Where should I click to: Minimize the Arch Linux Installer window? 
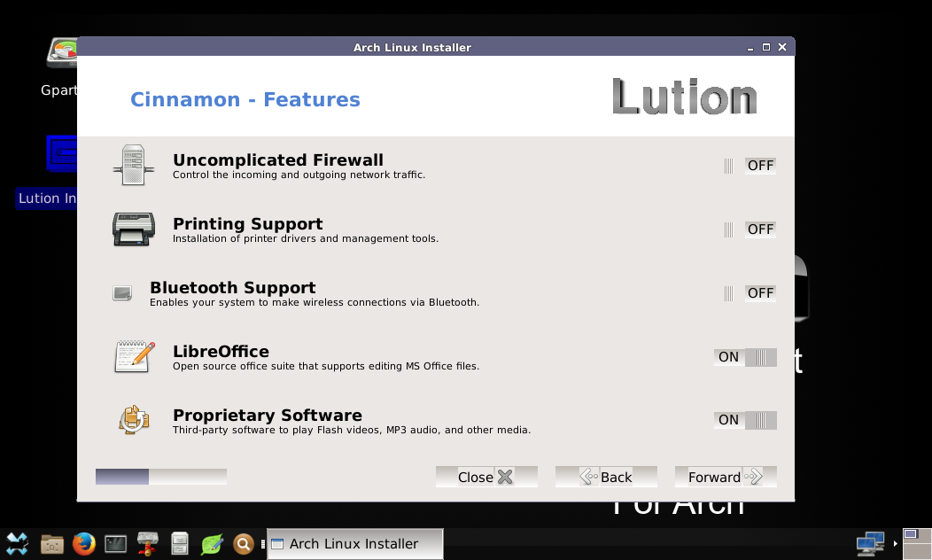coord(750,48)
